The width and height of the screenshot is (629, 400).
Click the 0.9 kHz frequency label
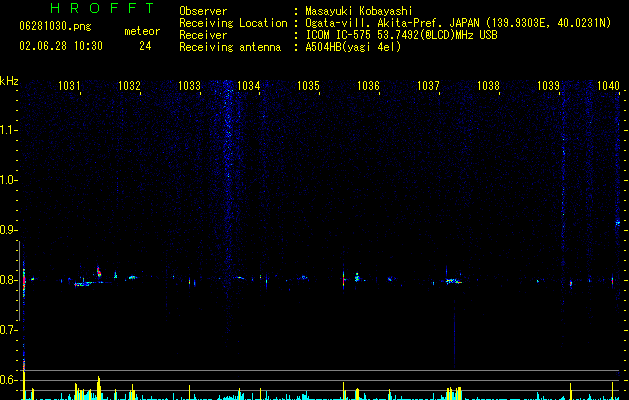coord(8,230)
